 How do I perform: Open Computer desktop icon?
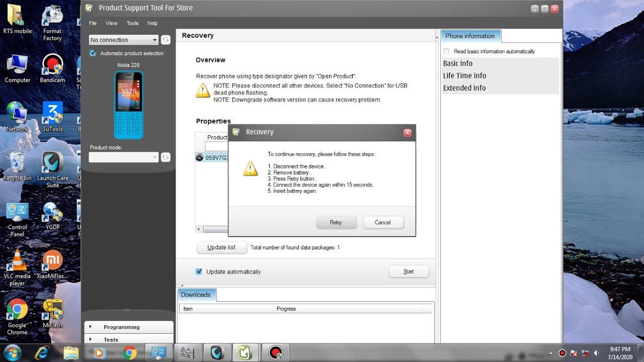17,69
